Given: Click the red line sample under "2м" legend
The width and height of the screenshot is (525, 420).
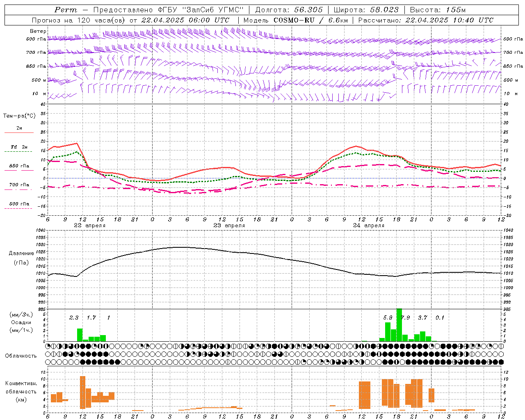Looking at the screenshot, I should click(19, 133).
